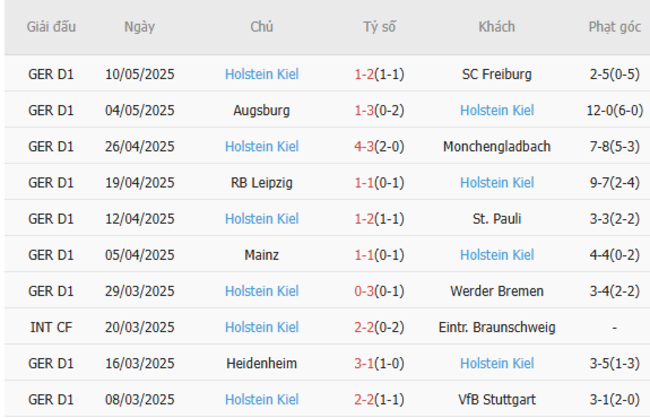Select the Ngày column header
Image resolution: width=650 pixels, height=418 pixels.
click(x=139, y=27)
